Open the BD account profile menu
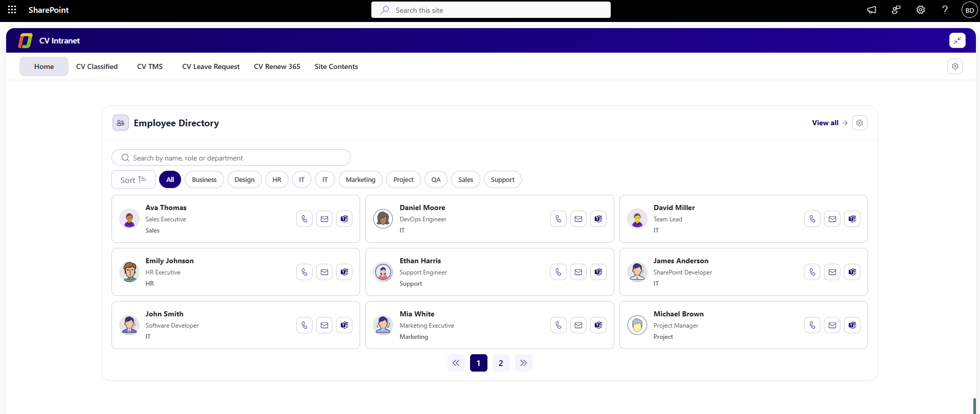980x414 pixels. coord(969,10)
